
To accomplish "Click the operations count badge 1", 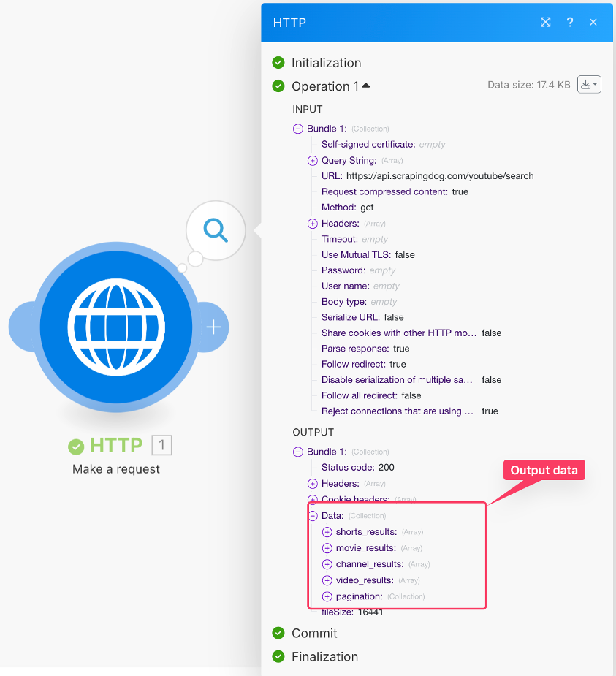I will pyautogui.click(x=161, y=445).
